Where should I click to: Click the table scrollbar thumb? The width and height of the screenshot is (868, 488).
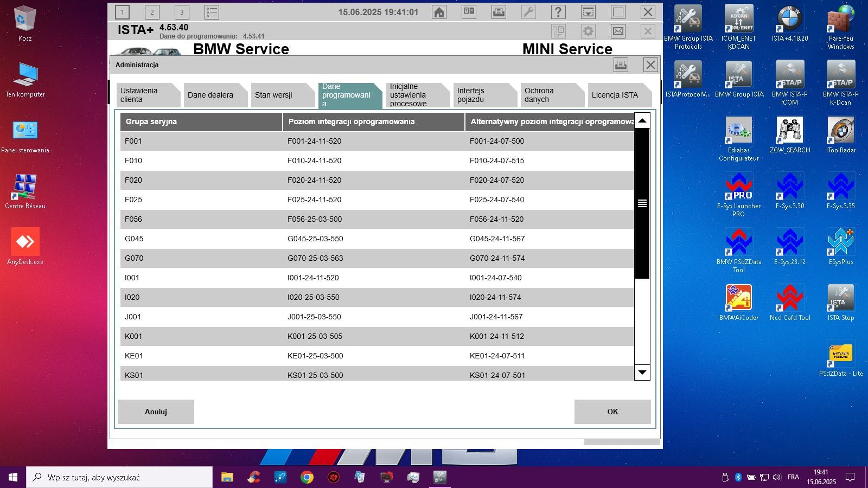(x=642, y=203)
